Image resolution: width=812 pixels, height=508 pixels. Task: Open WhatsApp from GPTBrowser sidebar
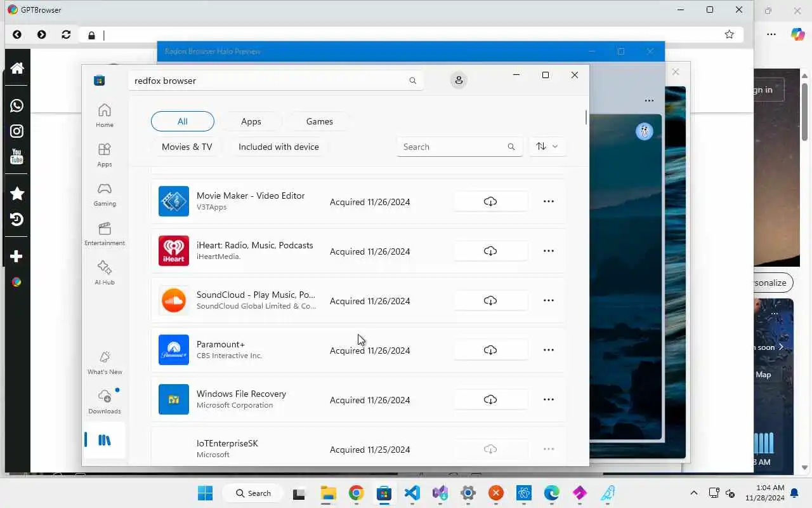click(17, 105)
